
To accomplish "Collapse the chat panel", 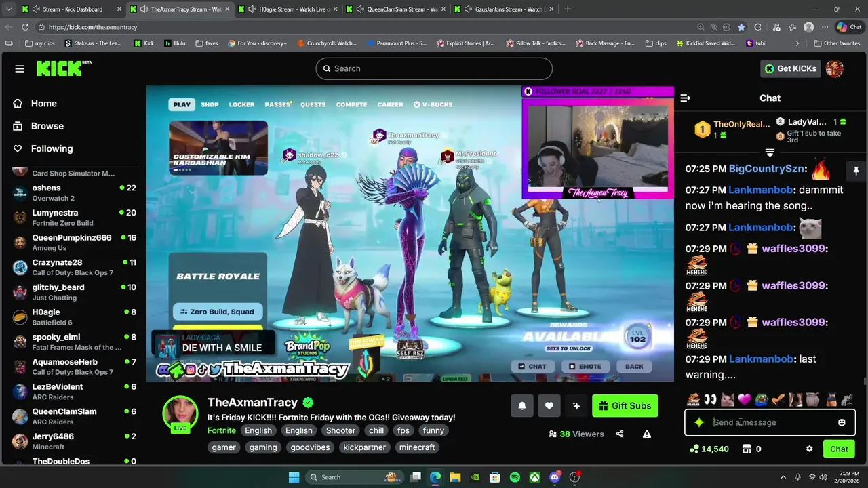I will pos(686,98).
